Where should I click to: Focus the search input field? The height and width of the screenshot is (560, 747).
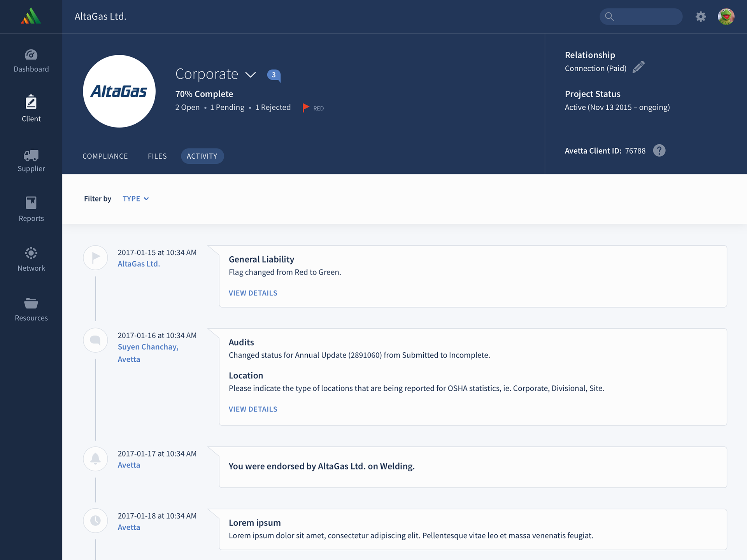point(641,17)
